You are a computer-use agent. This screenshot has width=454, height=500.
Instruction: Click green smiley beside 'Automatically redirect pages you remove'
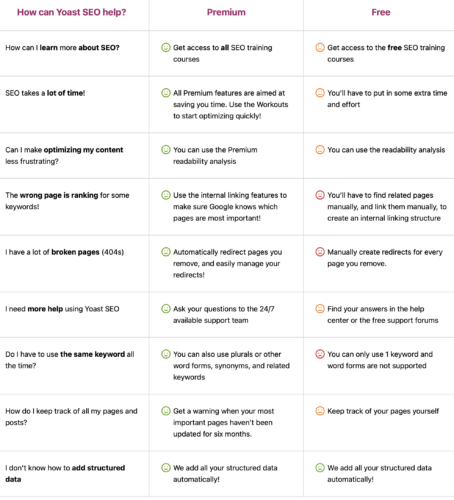point(166,252)
